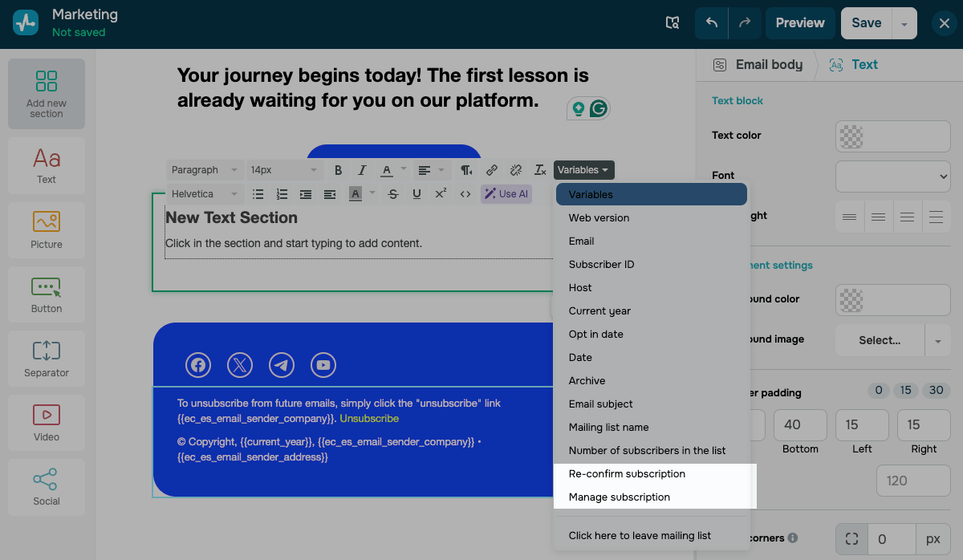Click the undo arrow in the top bar

[711, 23]
